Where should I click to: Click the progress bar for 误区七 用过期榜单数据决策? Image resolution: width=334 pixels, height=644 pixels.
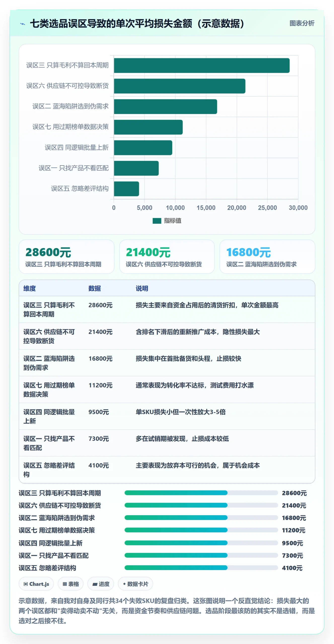pyautogui.click(x=201, y=530)
